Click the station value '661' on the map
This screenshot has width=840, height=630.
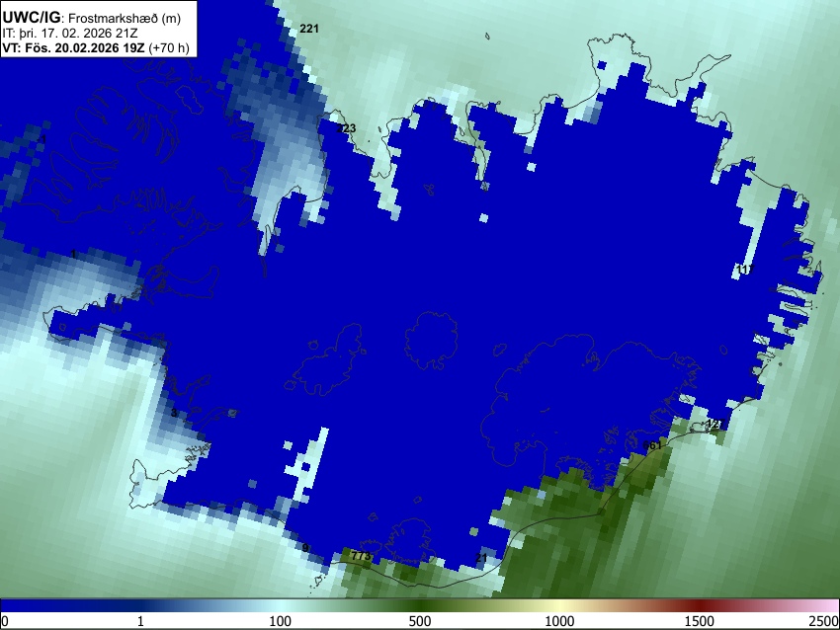coord(652,444)
